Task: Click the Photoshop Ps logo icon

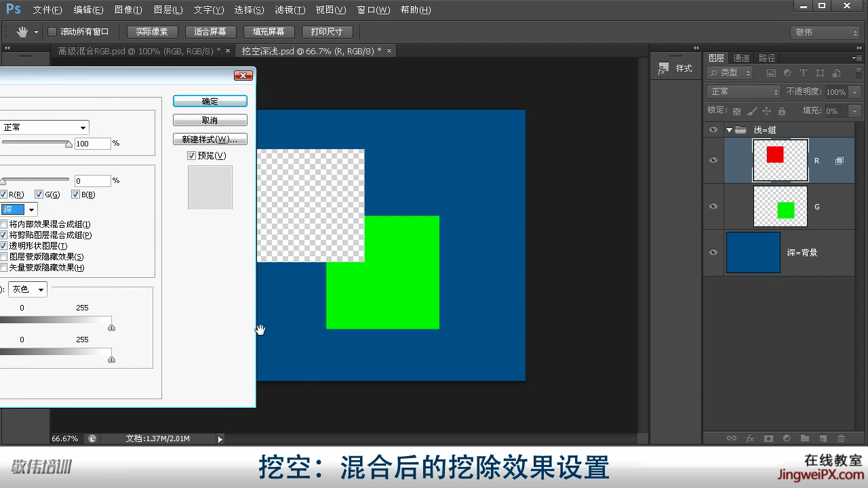Action: (13, 9)
